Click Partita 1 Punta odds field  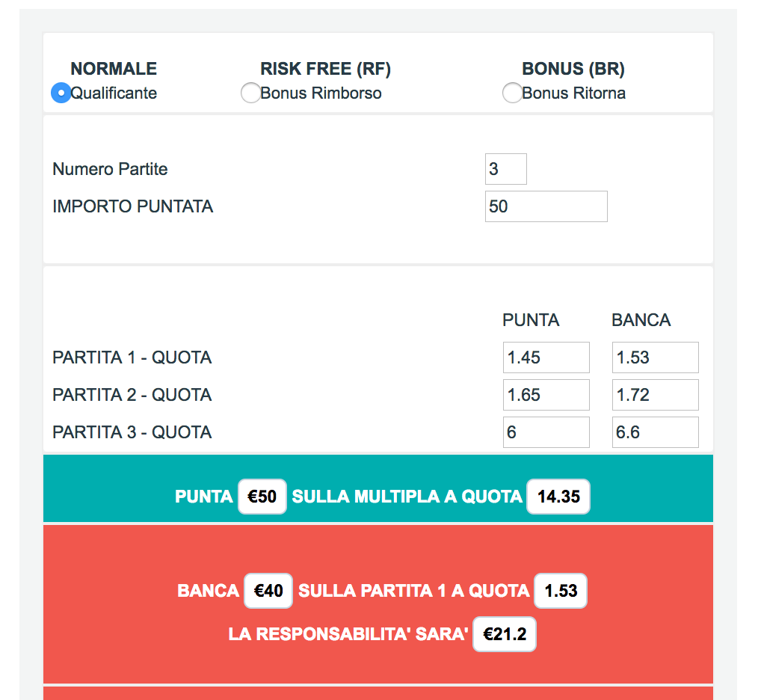546,357
